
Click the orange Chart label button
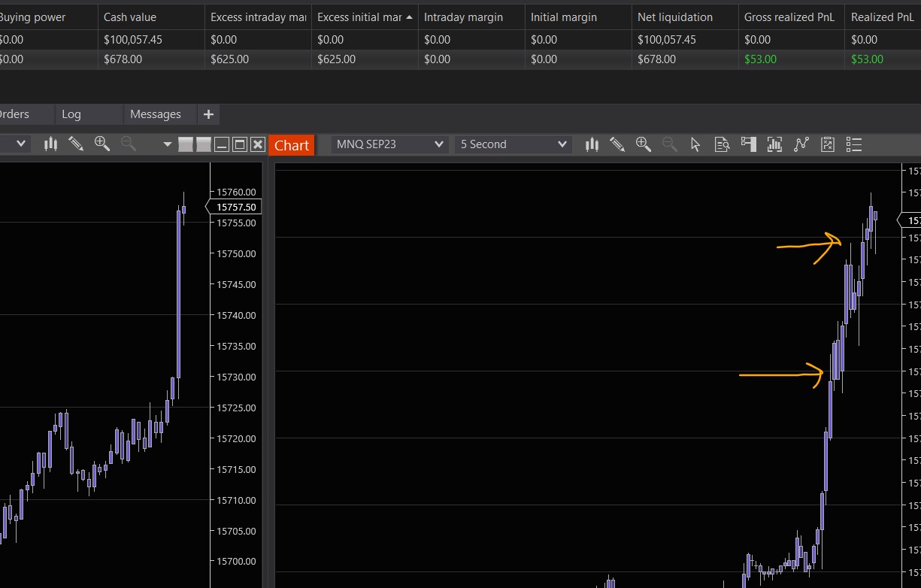click(291, 145)
